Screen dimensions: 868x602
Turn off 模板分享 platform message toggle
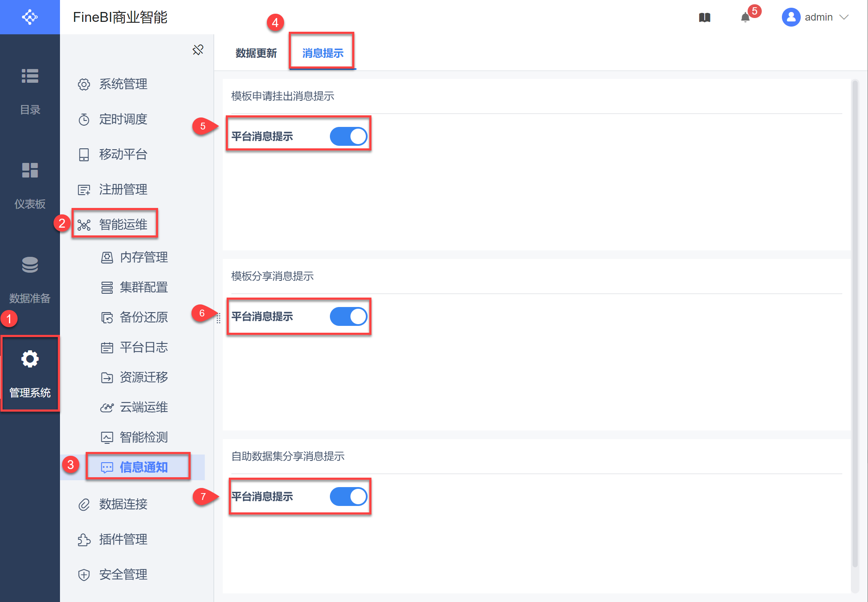(348, 316)
